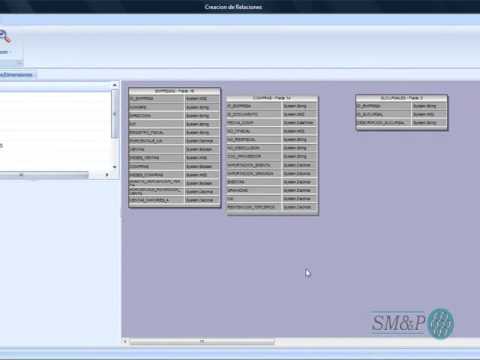Select ID_EMPRESA field in SUCURSALES table
Screen dimensions: 480x360
pos(402,106)
